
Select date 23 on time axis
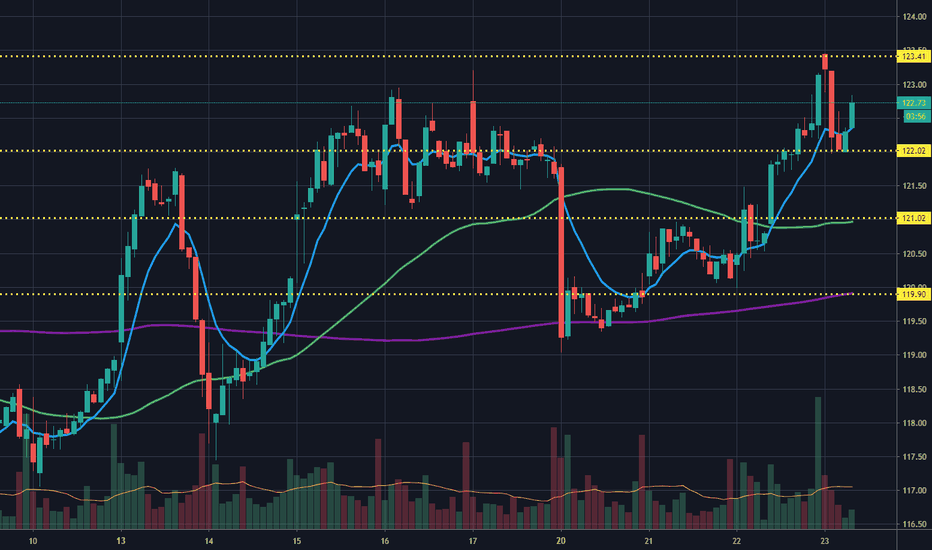coord(824,541)
